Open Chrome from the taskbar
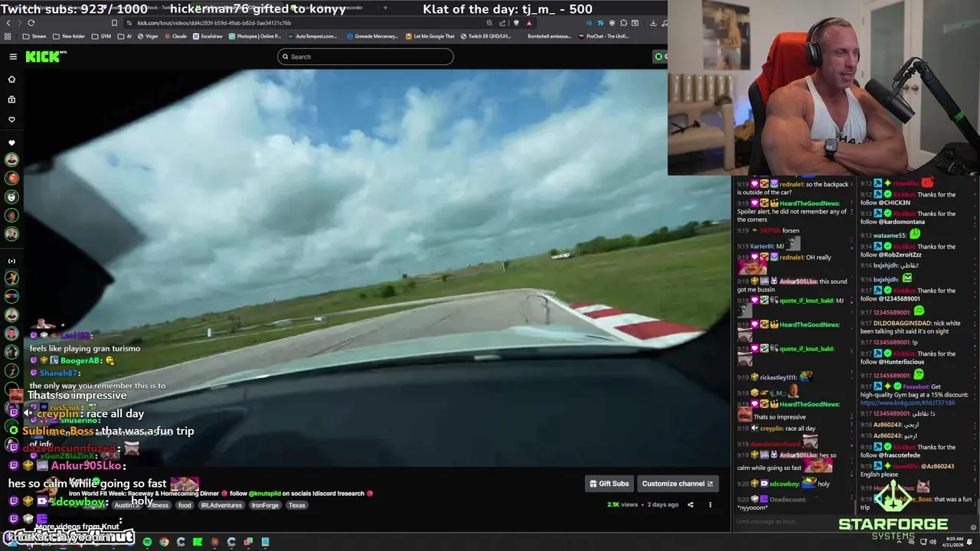Screen dimensions: 980x551 164,542
